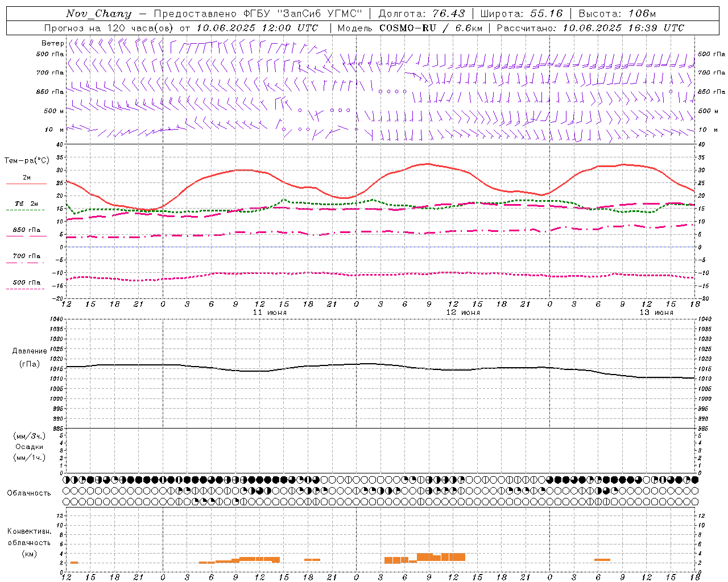This screenshot has height=582, width=728.
Task: Click the "Осадки" precipitation label
Action: [29, 447]
